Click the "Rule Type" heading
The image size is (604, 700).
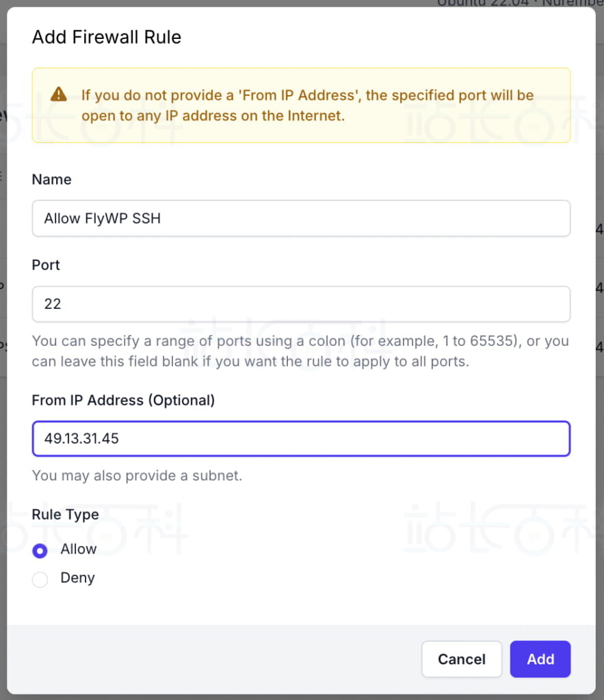(65, 515)
